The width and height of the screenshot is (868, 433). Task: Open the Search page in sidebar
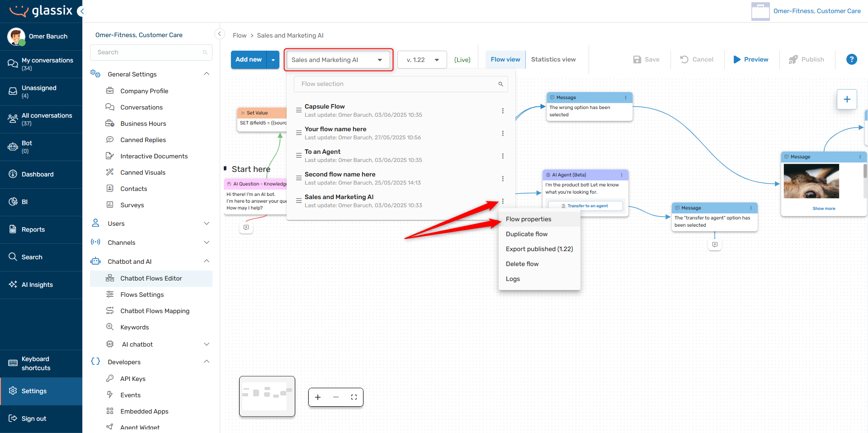pos(41,257)
